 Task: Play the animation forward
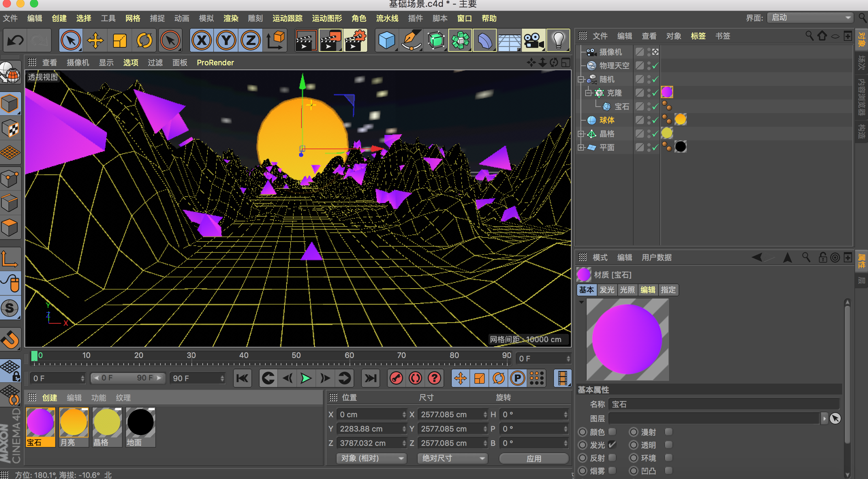click(306, 378)
